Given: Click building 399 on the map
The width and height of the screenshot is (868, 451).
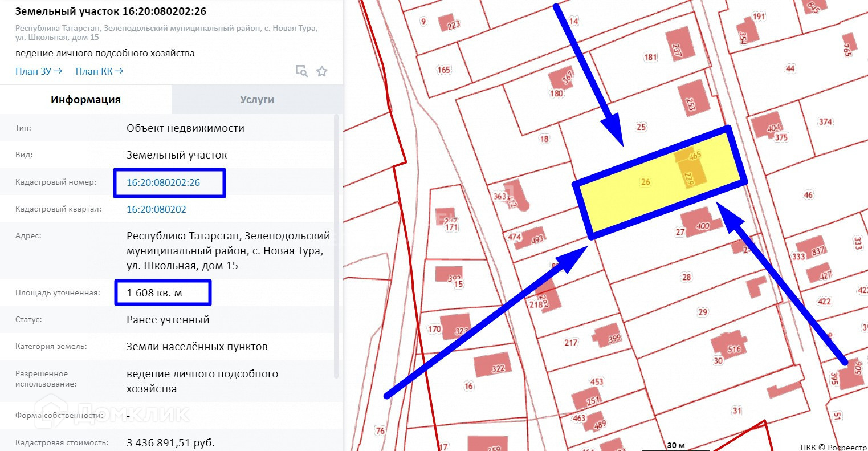Looking at the screenshot, I should 606,335.
